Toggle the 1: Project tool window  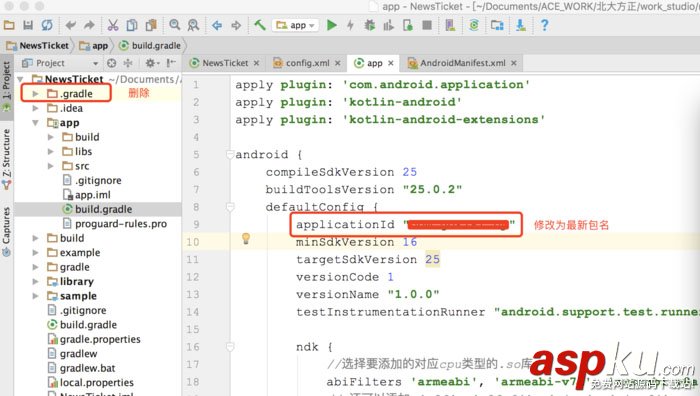click(6, 87)
